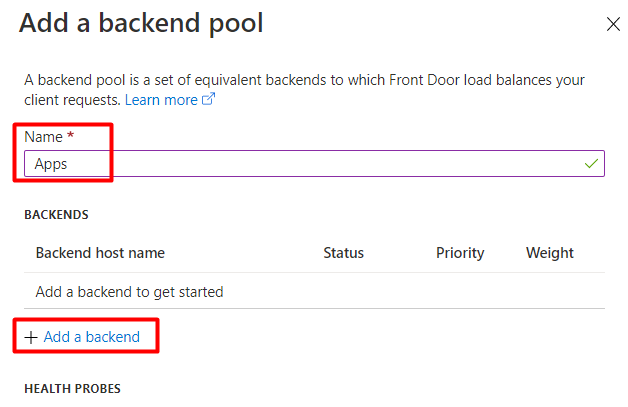Focus the Name input field containing Apps
628x407 pixels.
pyautogui.click(x=300, y=164)
